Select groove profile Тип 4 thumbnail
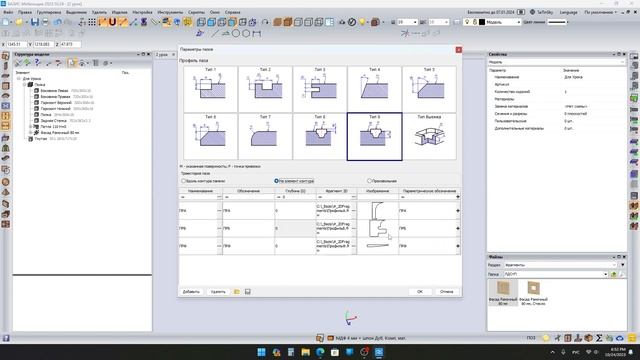The image size is (640, 360). pos(375,89)
